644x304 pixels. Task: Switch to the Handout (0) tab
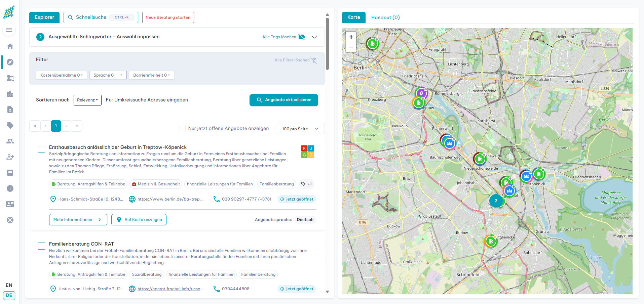click(385, 17)
